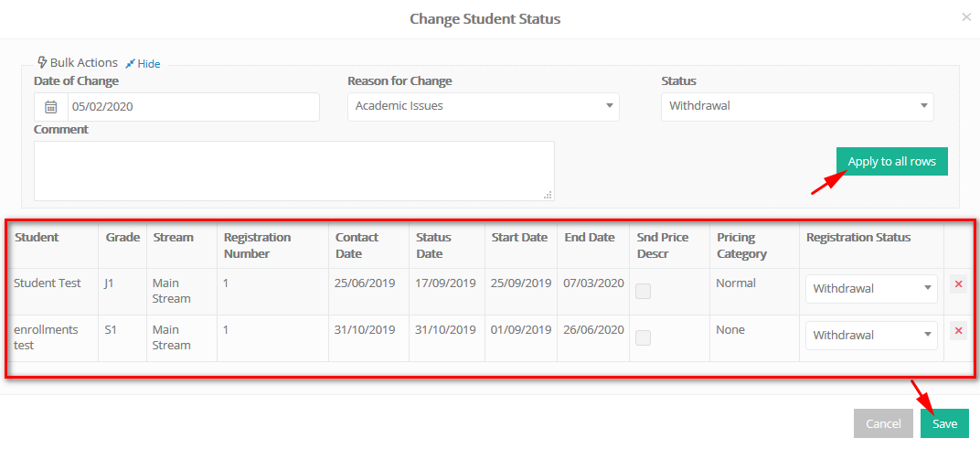
Task: Click the pin icon next to Hide
Action: 130,64
